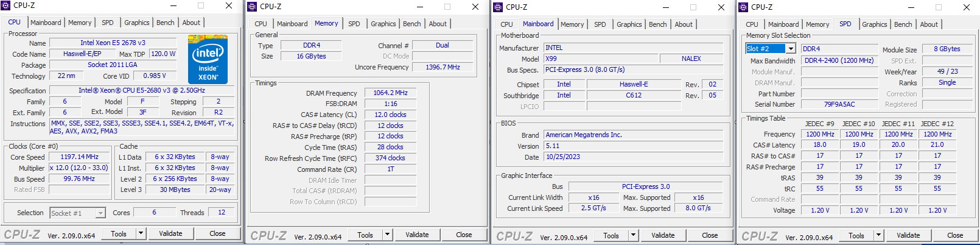The height and width of the screenshot is (245, 980).
Task: Click the memory Size value 16 GBytes
Action: [x=312, y=56]
